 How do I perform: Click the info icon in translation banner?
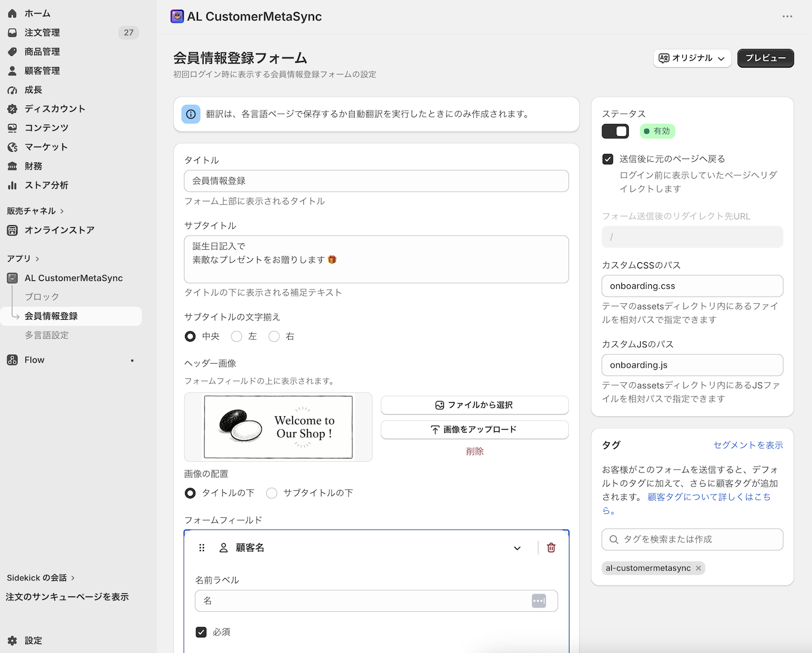191,114
